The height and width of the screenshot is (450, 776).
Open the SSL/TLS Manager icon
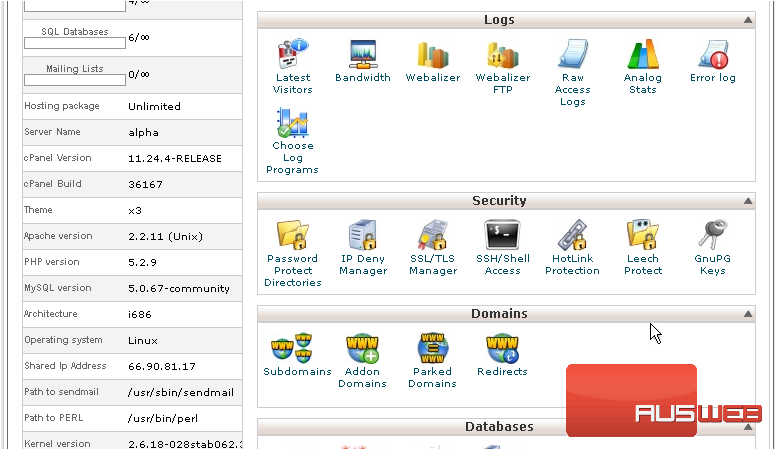coord(433,235)
